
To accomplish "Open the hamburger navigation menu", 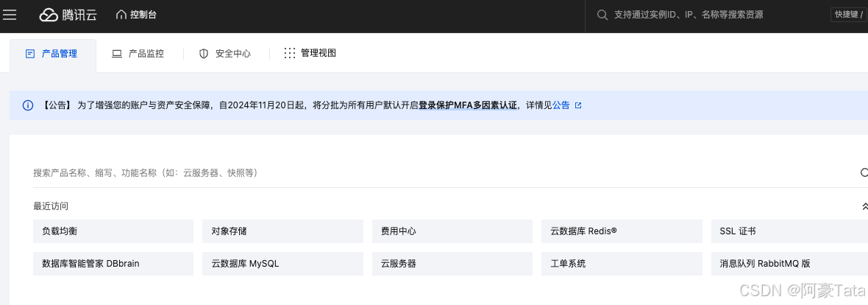I will click(10, 15).
